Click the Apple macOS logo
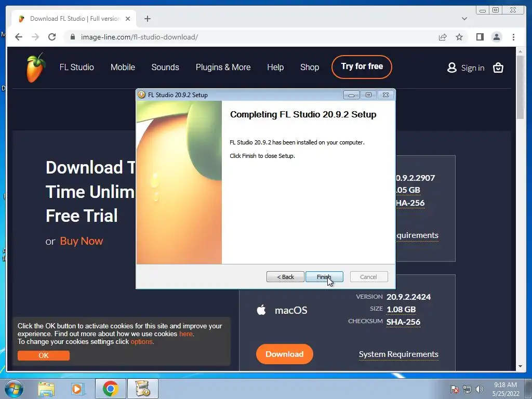The width and height of the screenshot is (532, 399). (261, 310)
